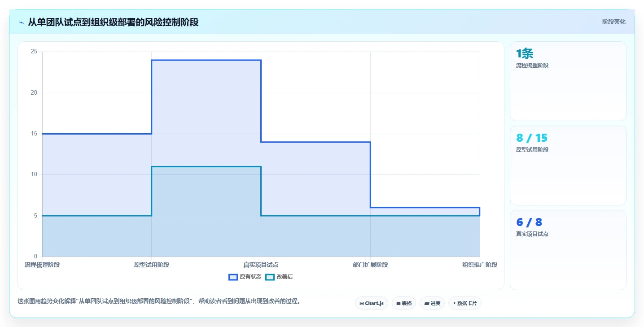Screen dimensions: 644x327
Task: Select the Chart.js tag pill
Action: click(x=372, y=303)
